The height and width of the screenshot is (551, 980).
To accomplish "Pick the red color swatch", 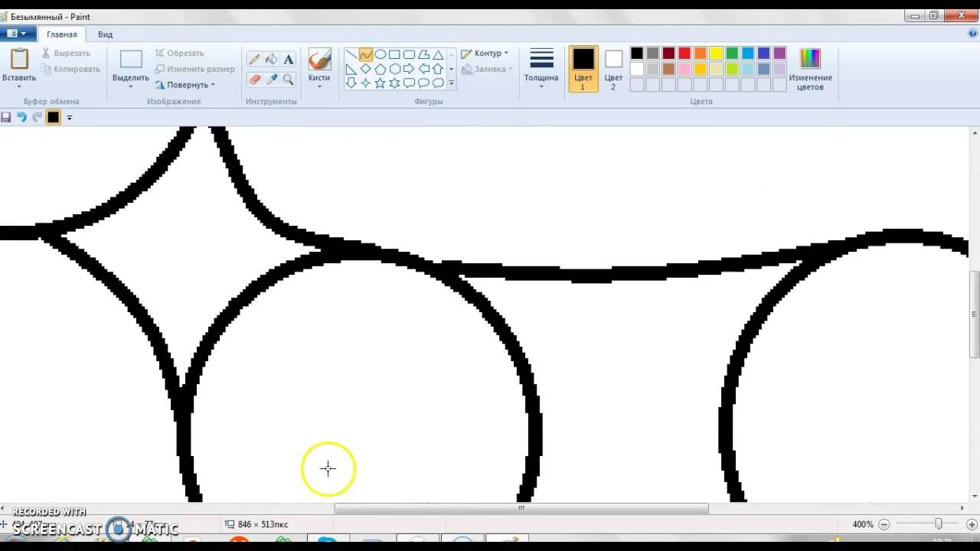I will pos(684,53).
